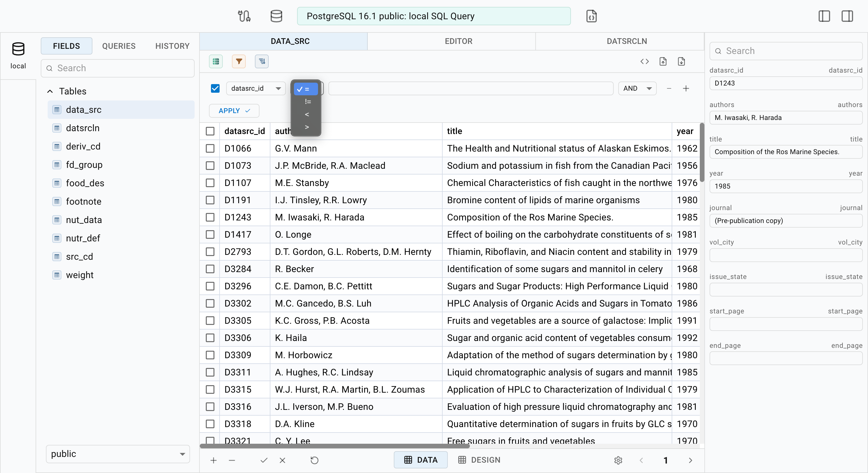Click the sort rows icon in toolbar
The height and width of the screenshot is (473, 868).
click(261, 61)
